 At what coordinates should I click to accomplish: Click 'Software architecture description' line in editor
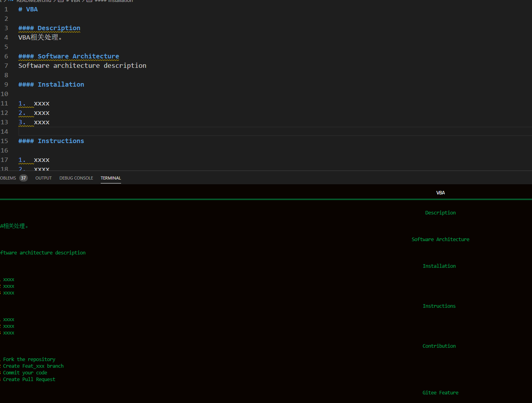click(82, 66)
